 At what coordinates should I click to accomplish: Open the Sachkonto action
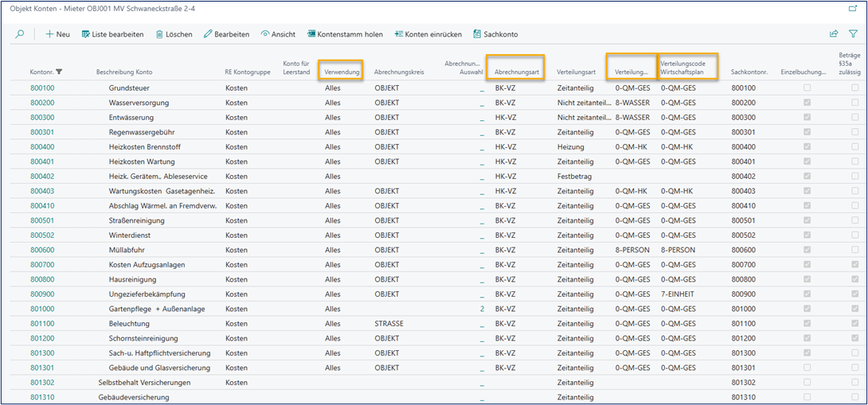[495, 34]
